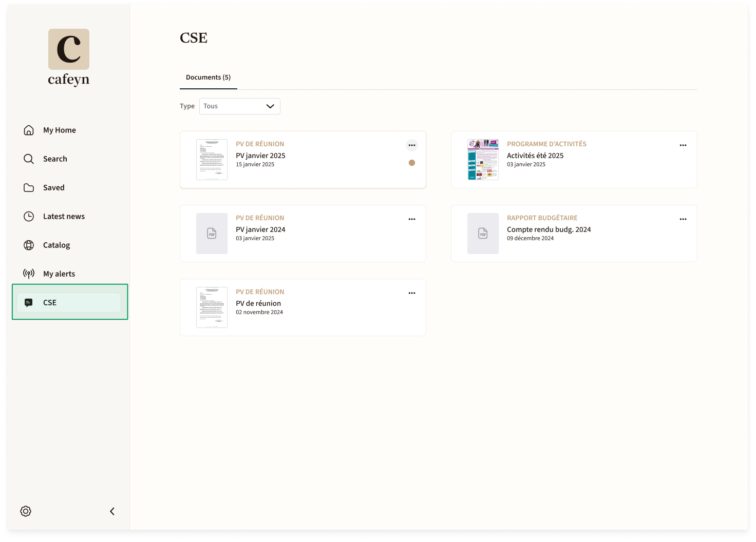Open the PV de réunion document title

click(x=258, y=303)
